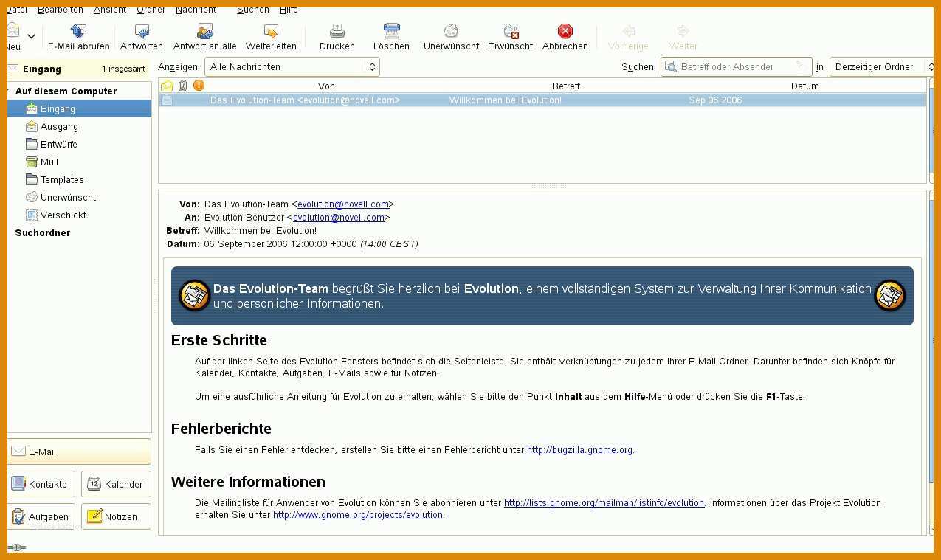Open the bugzilla.gnome.org link

click(579, 449)
